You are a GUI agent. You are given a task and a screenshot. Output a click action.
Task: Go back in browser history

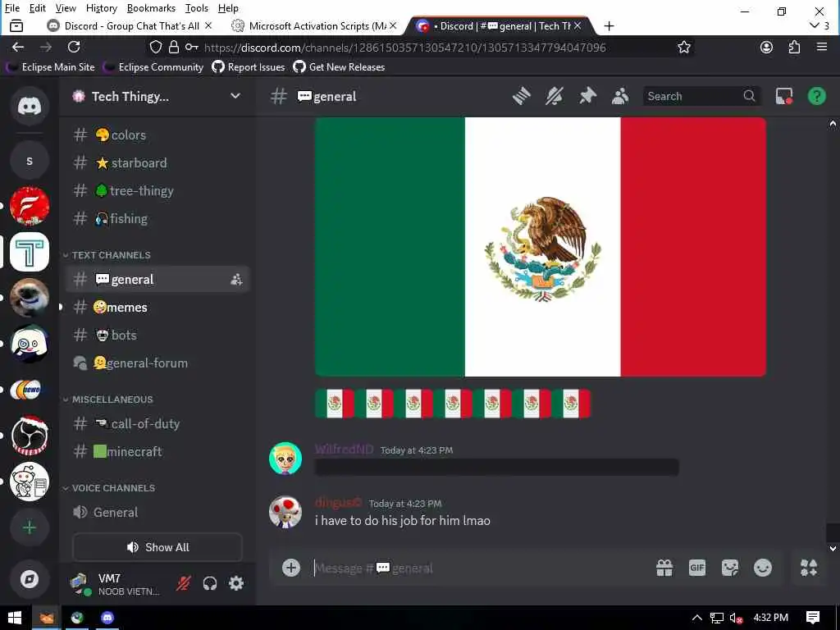(18, 47)
